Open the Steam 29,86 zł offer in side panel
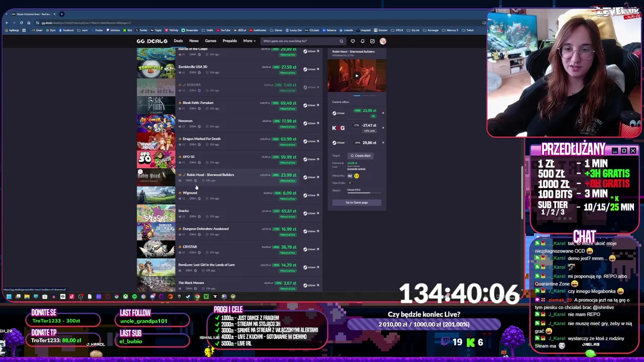644x362 pixels. click(358, 143)
